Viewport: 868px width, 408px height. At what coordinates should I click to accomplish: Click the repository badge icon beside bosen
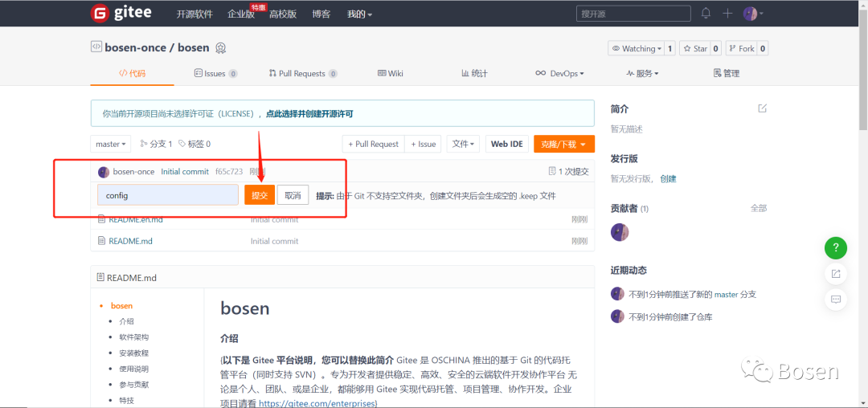pyautogui.click(x=220, y=48)
